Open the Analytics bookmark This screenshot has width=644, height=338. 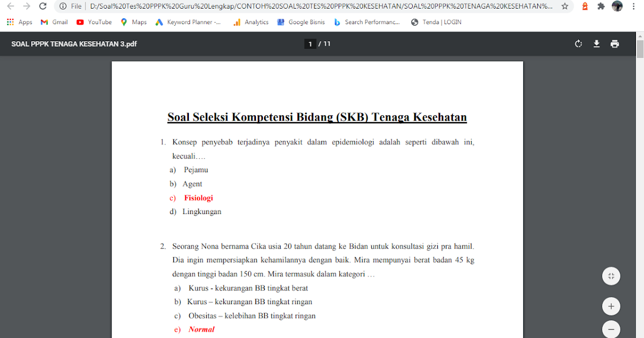(251, 22)
